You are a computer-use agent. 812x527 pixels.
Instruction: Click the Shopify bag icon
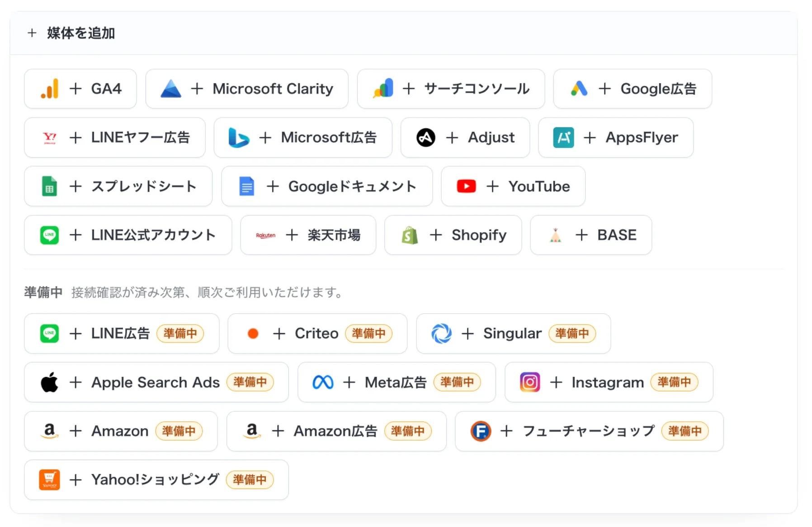(x=410, y=235)
